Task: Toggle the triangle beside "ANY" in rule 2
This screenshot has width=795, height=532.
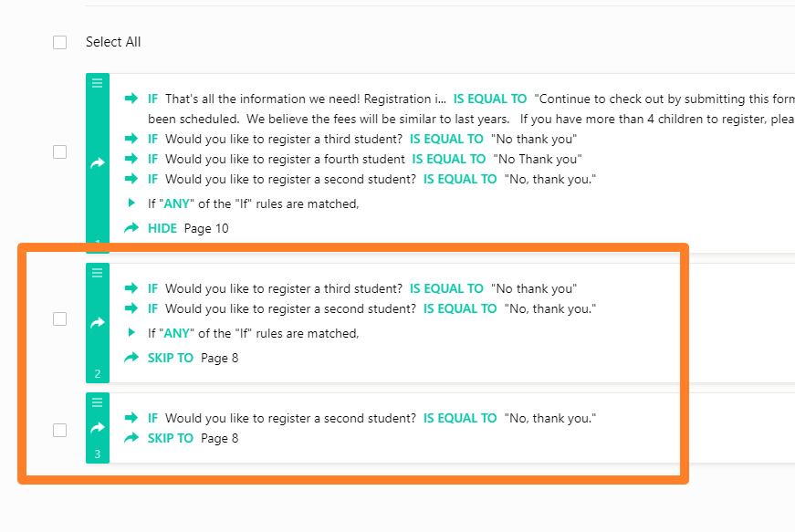Action: (x=131, y=333)
